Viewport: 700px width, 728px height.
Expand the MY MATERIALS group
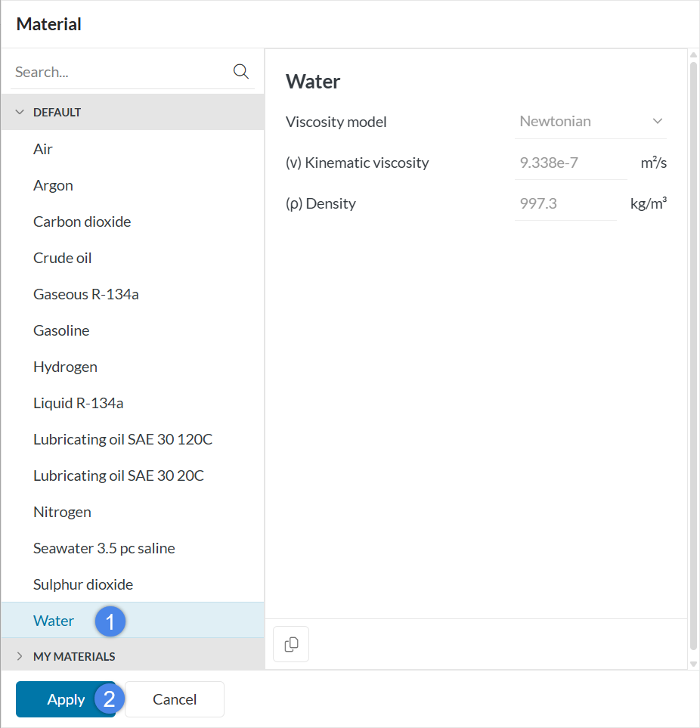pyautogui.click(x=20, y=656)
